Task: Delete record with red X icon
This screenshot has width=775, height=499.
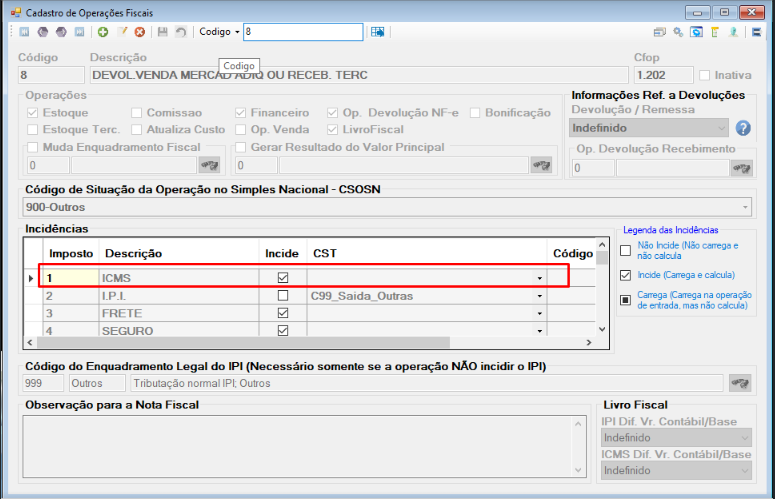Action: [x=140, y=32]
